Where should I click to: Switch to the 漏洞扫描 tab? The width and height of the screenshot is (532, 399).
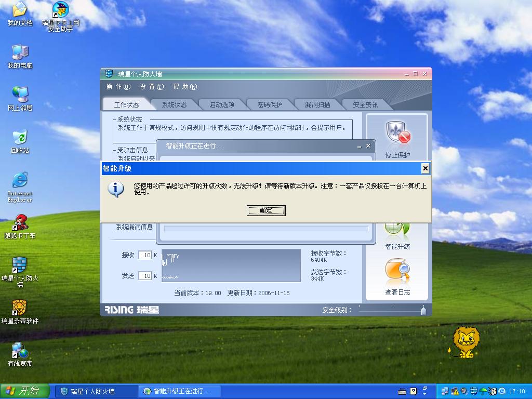click(x=317, y=105)
